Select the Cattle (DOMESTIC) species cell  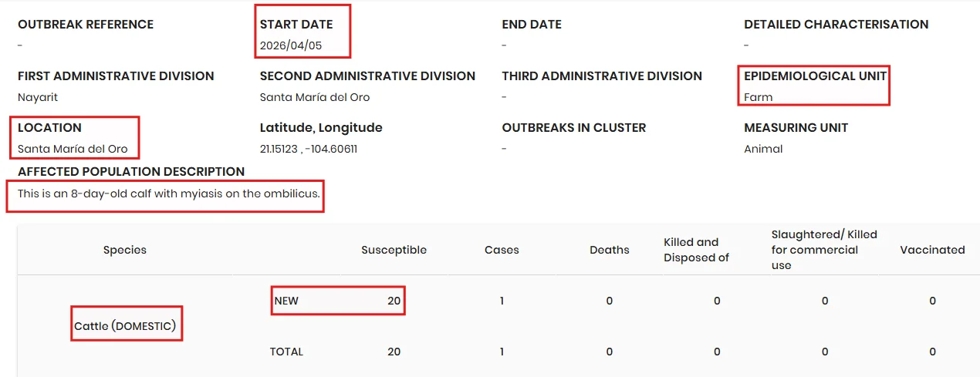click(x=125, y=326)
